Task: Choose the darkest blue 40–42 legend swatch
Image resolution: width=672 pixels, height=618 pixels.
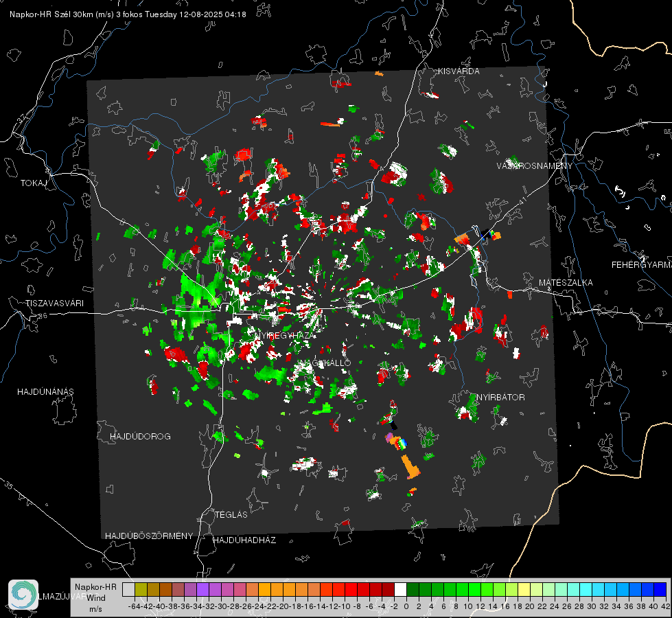Action: point(660,589)
